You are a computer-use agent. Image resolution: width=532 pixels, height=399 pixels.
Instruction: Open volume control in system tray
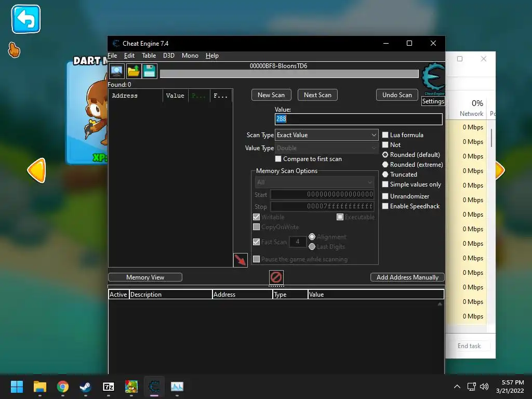(x=484, y=387)
